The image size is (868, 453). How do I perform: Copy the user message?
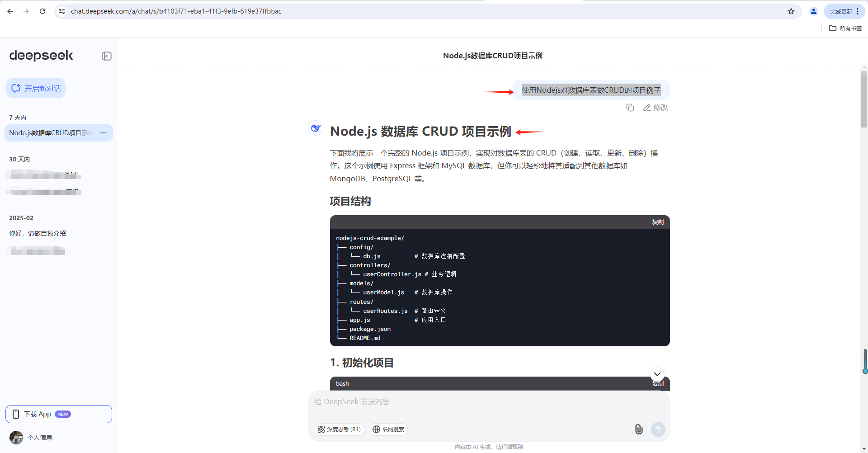(x=630, y=108)
